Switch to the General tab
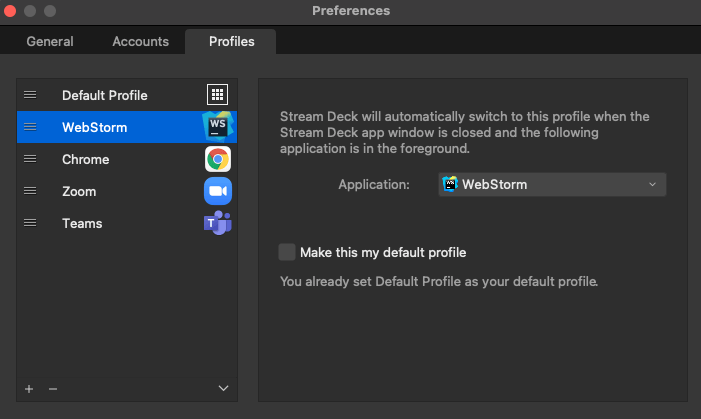Viewport: 701px width, 419px height. click(x=50, y=41)
